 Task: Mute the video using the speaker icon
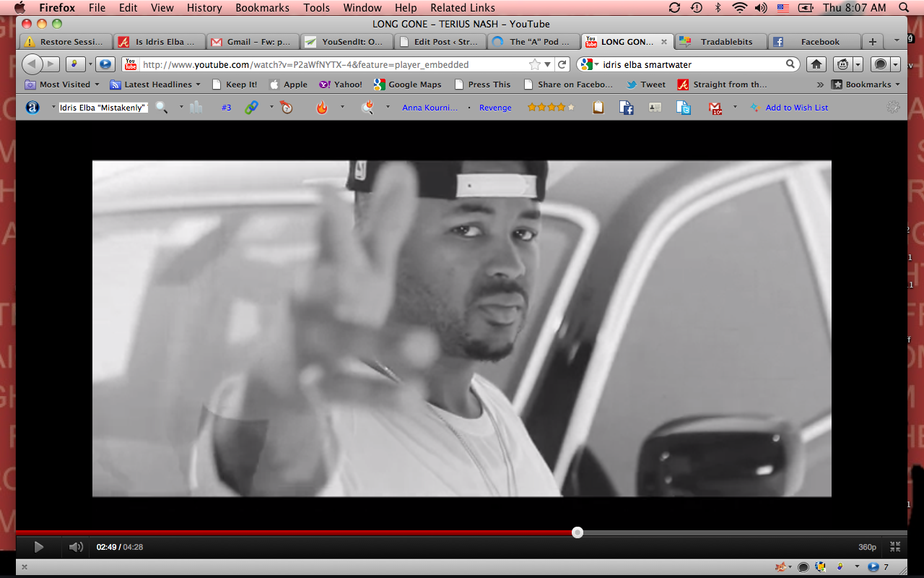(x=75, y=547)
